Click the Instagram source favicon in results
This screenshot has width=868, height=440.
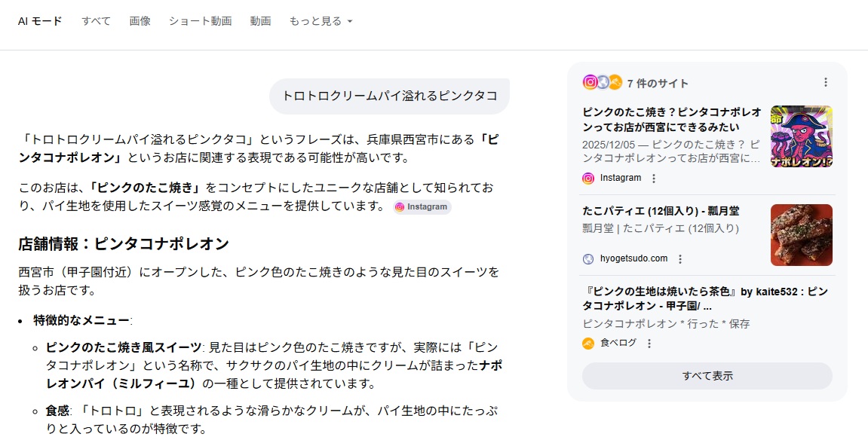pyautogui.click(x=588, y=179)
